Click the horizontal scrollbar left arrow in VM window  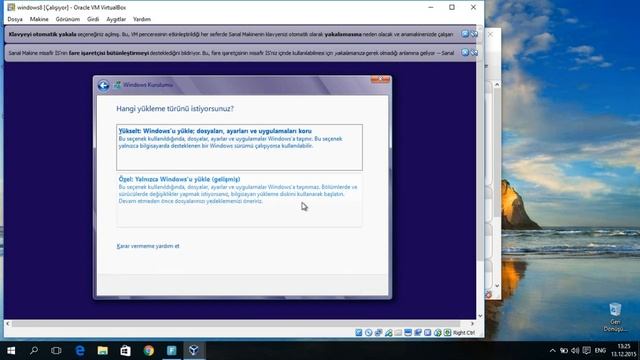(8, 323)
